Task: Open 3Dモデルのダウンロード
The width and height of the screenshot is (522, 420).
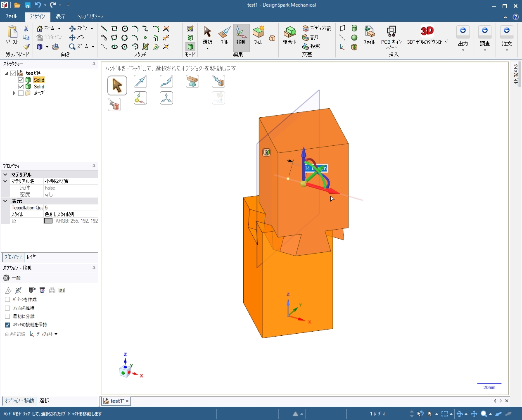Action: pos(427,35)
